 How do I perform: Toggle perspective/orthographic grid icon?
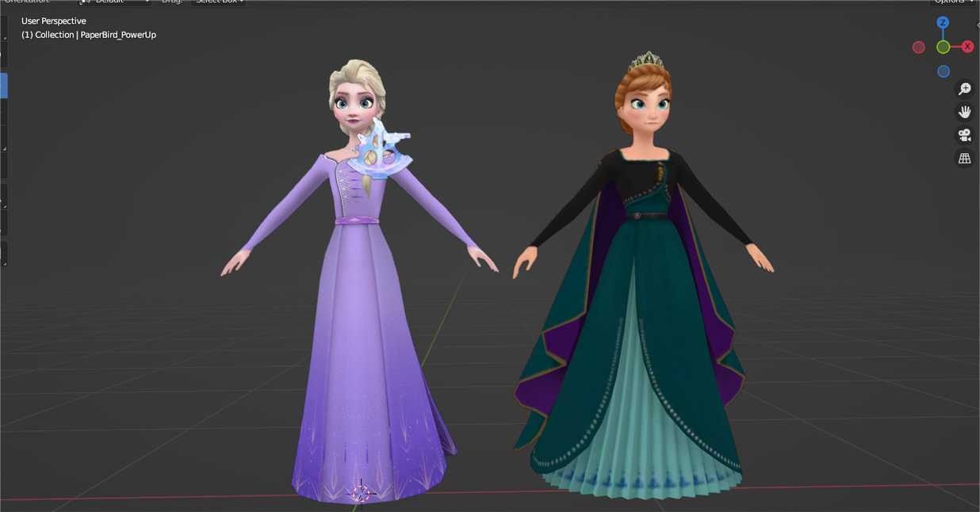click(965, 159)
